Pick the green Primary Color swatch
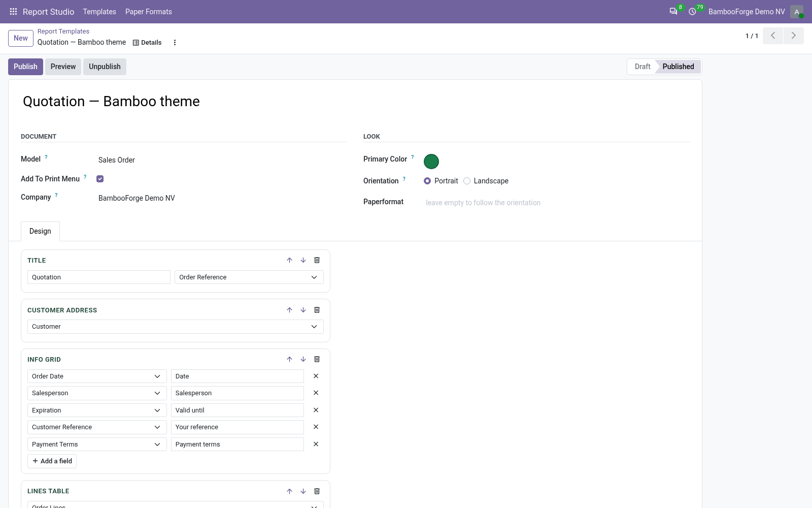 (x=431, y=162)
